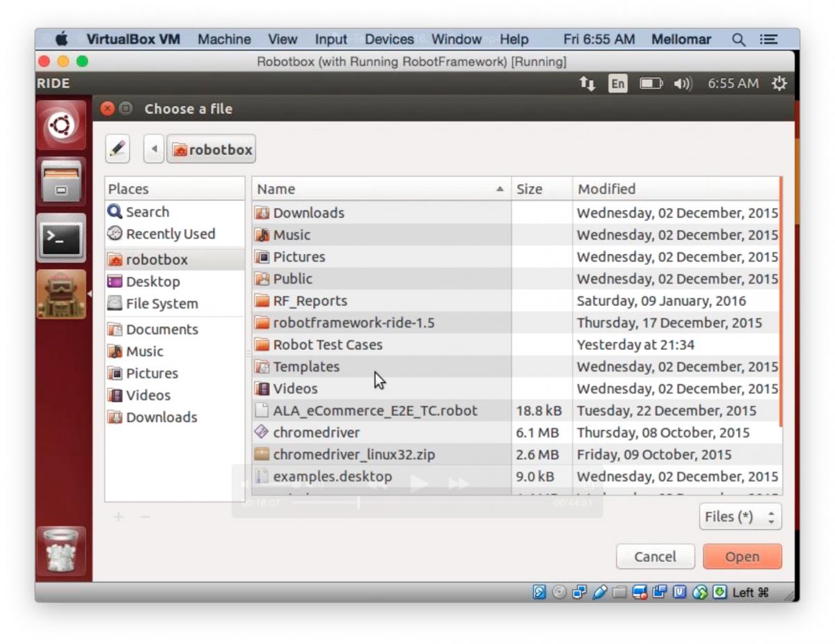835x644 pixels.
Task: Open the Ubuntu system gear menu
Action: (x=779, y=83)
